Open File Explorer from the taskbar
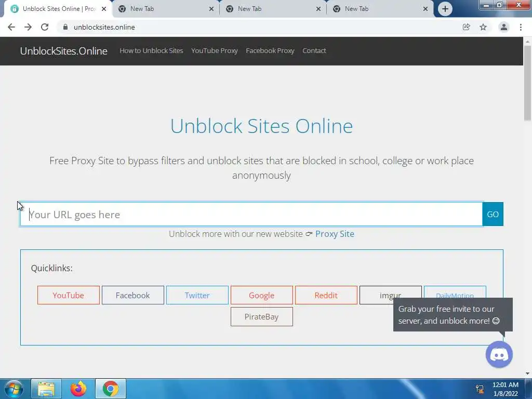532x399 pixels. (46, 389)
